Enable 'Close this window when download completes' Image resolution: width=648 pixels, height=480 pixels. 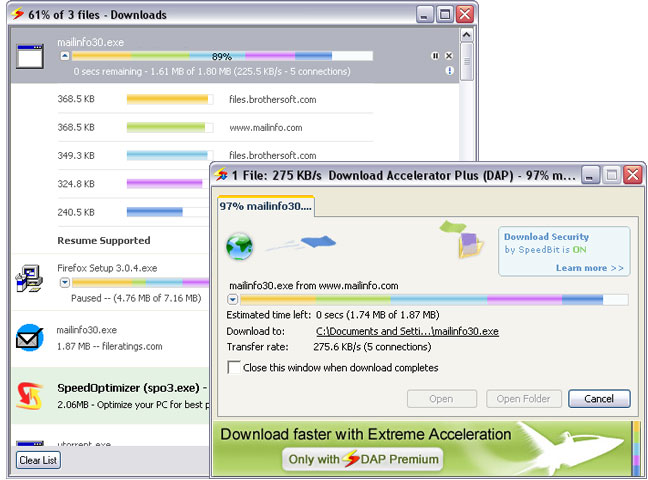click(x=234, y=368)
